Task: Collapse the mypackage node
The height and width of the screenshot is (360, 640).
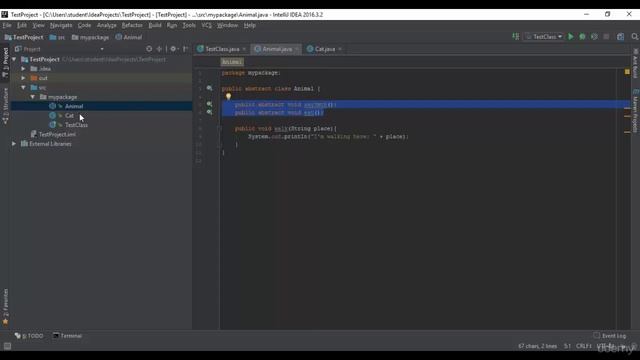Action: (x=33, y=97)
